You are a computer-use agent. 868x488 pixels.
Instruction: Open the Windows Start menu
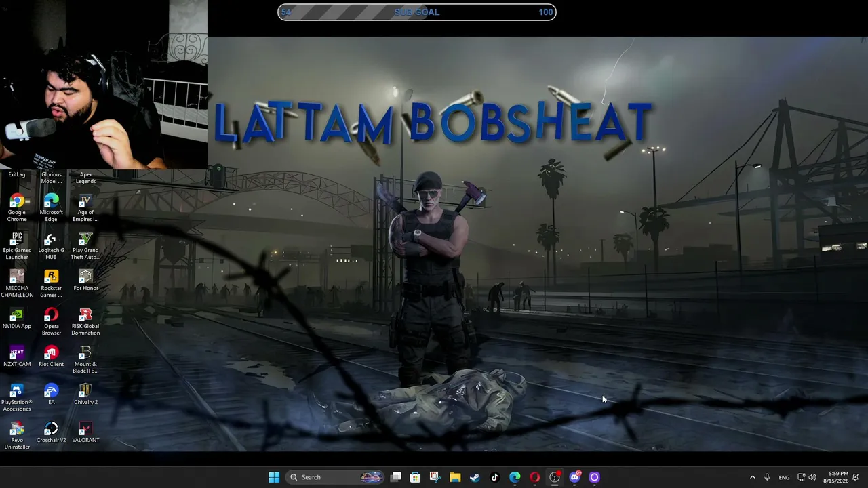pos(274,477)
